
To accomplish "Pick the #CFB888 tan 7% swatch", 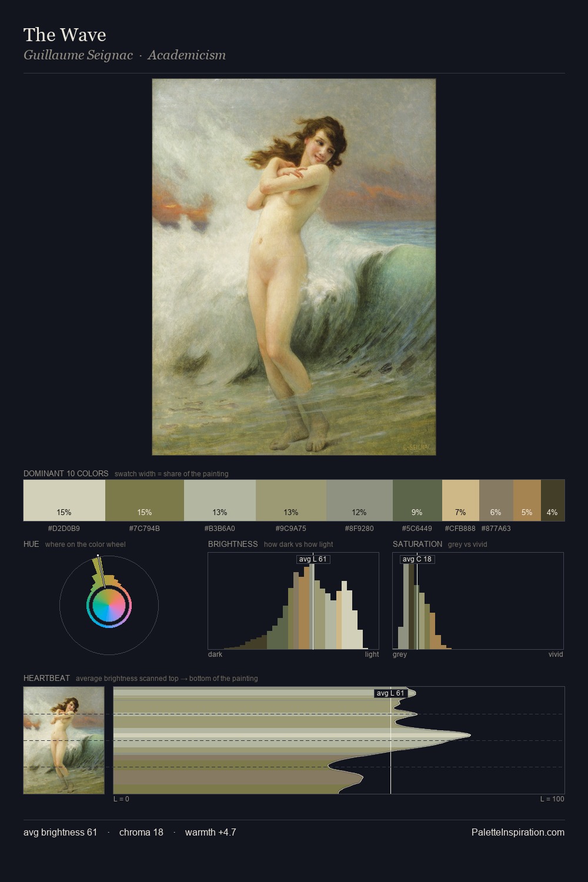I will [x=460, y=500].
